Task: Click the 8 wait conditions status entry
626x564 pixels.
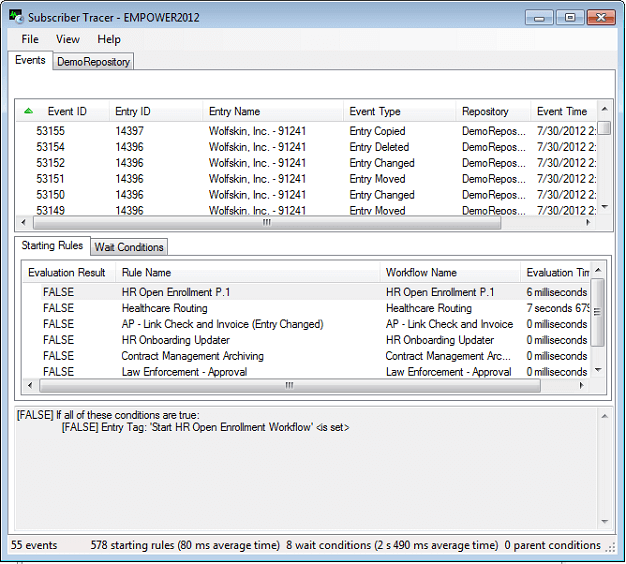Action: 392,545
